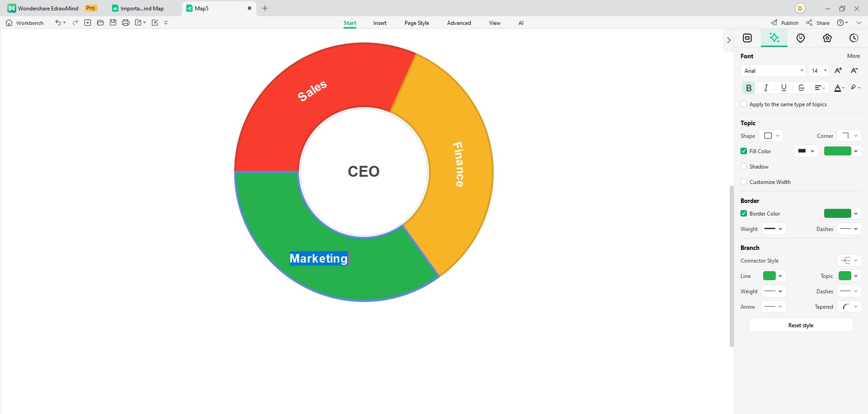Open the Corner style dropdown
Screen dimensions: 868x414
click(849, 136)
